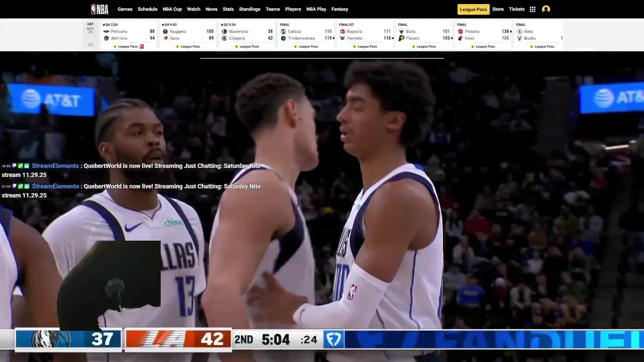644x362 pixels.
Task: Open the Tickets link
Action: coord(517,9)
